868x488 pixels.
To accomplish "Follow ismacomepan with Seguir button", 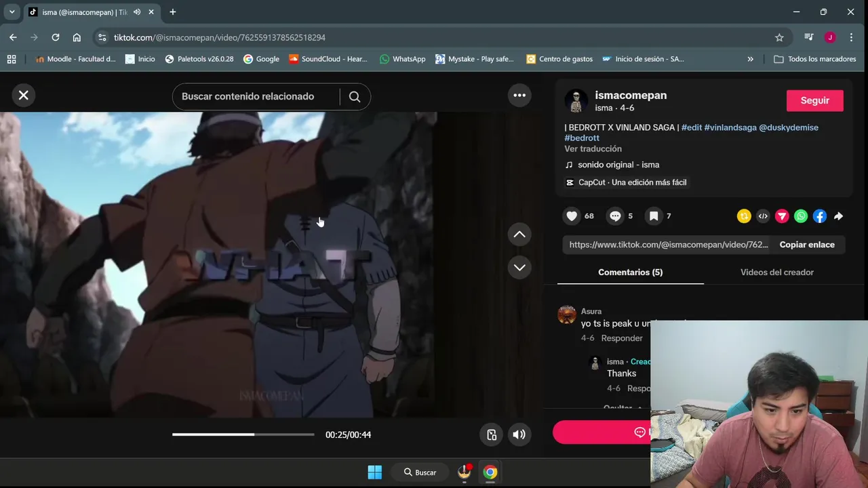I will coord(814,100).
